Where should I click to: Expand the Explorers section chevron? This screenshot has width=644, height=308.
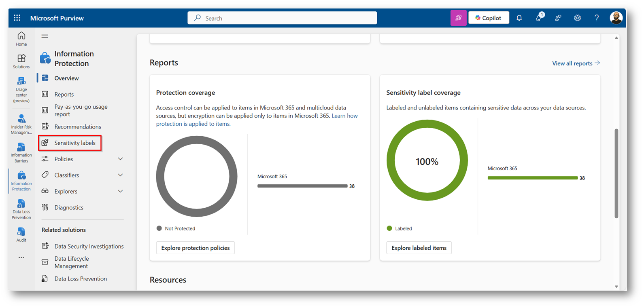120,191
